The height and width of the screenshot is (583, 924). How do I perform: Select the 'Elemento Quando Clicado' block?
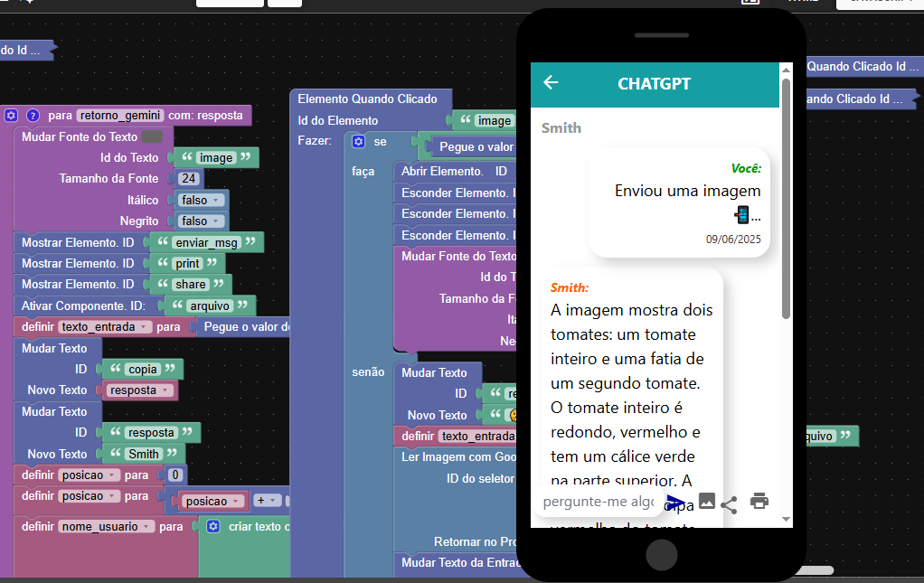coord(367,99)
